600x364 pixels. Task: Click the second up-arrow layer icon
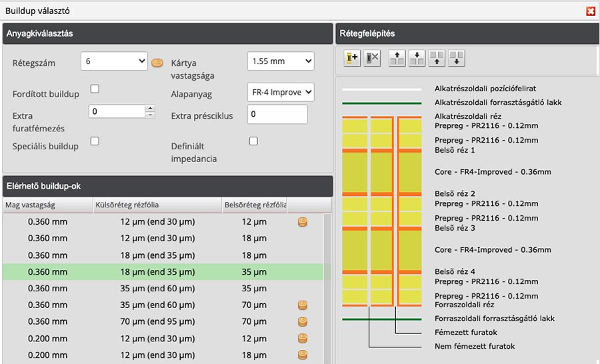click(x=437, y=58)
